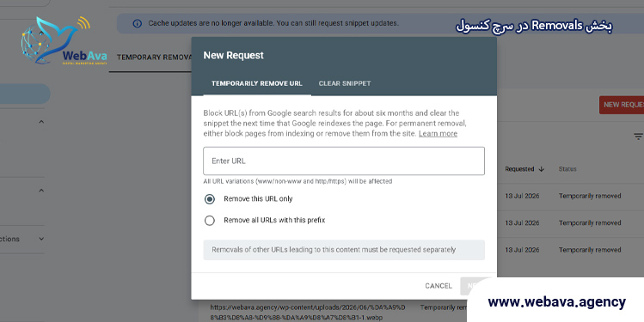
Task: Open the Temporary Removals tab in background
Action: pyautogui.click(x=154, y=57)
